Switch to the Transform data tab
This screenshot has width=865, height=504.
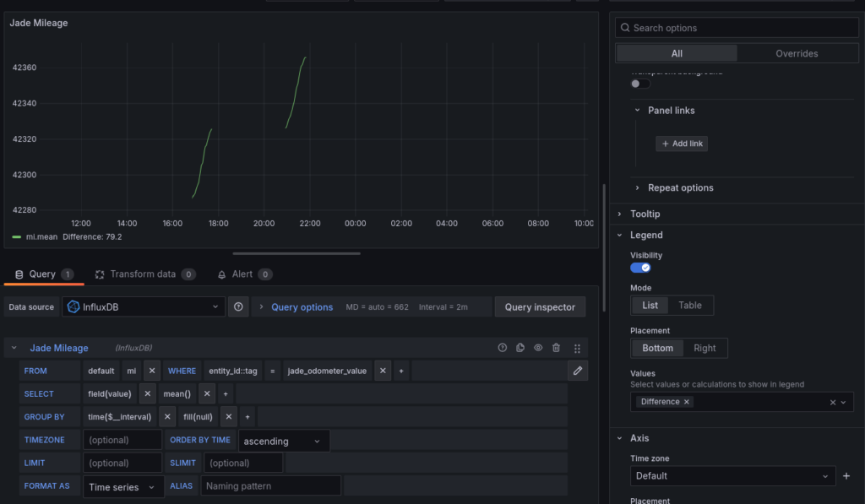pyautogui.click(x=143, y=274)
